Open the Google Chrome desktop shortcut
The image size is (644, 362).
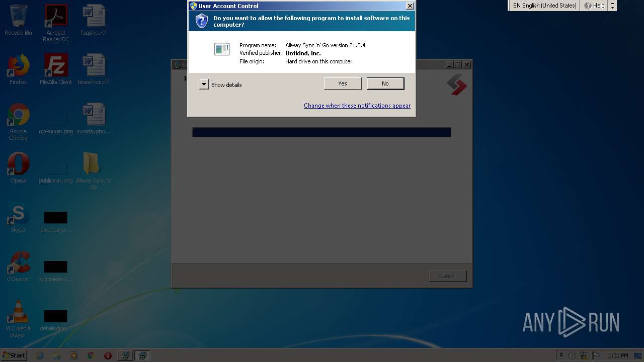pos(18,122)
